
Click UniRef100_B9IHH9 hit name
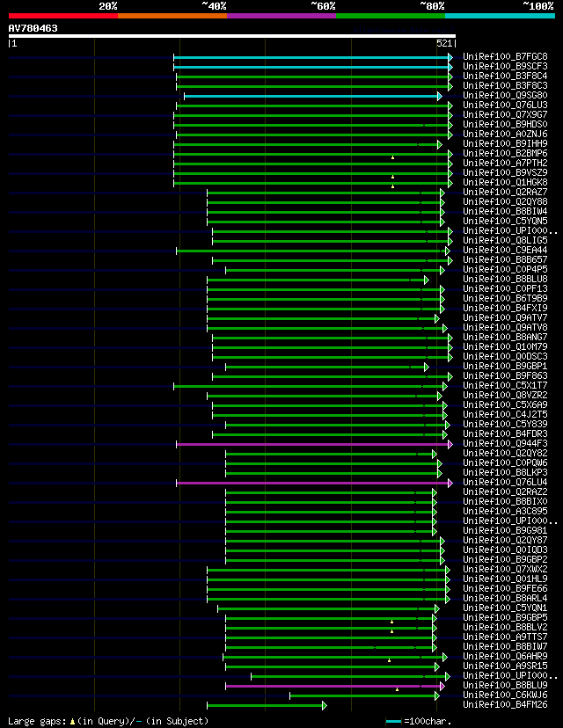click(x=506, y=144)
